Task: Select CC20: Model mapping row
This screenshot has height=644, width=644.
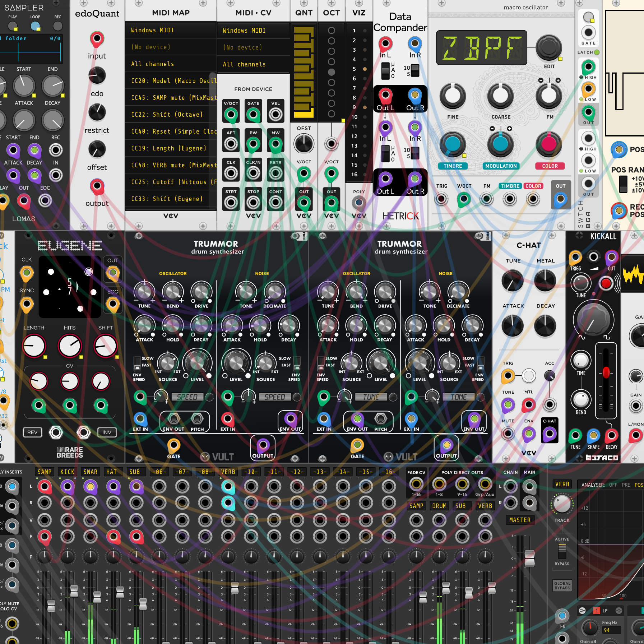Action: [171, 81]
